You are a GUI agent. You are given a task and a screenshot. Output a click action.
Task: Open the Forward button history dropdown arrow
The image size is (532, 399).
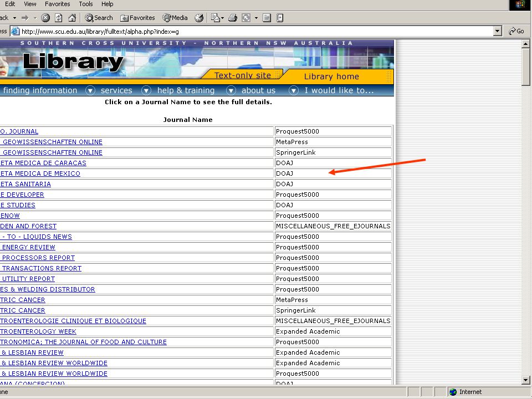[35, 18]
